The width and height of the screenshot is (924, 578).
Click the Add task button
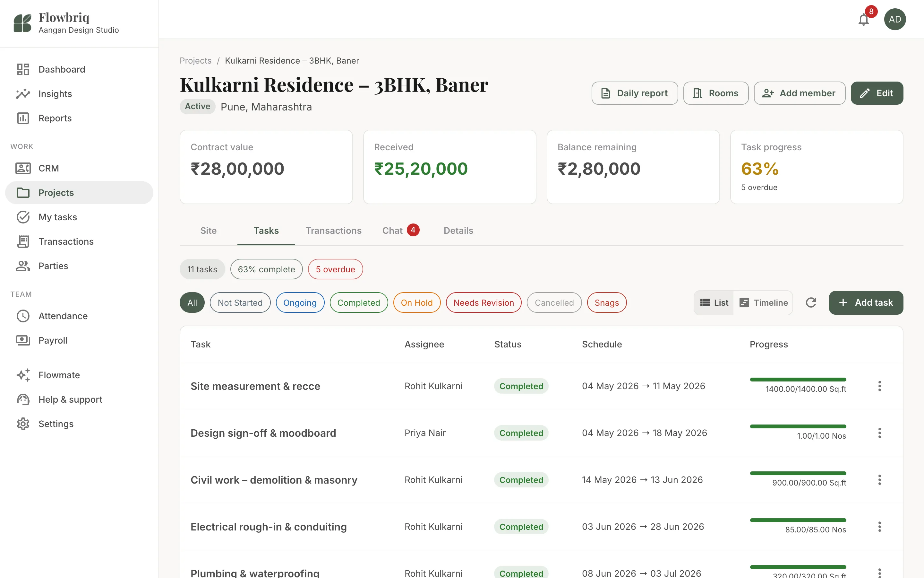866,303
